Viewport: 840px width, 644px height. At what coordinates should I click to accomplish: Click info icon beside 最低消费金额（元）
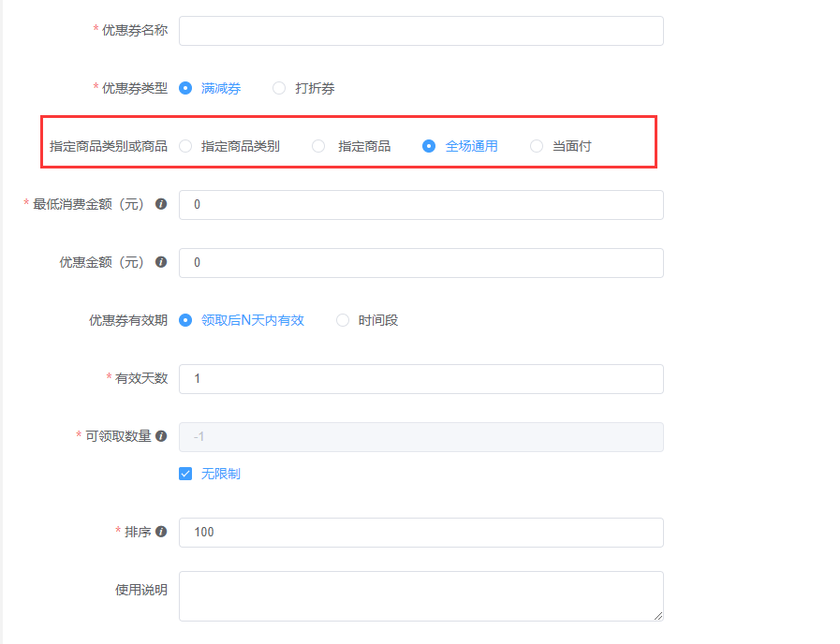(x=161, y=204)
